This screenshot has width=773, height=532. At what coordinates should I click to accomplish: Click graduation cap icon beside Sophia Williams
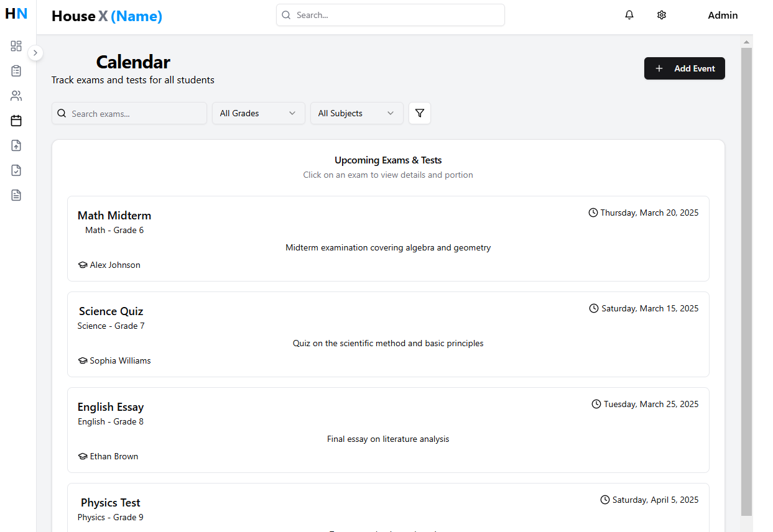[x=83, y=360]
